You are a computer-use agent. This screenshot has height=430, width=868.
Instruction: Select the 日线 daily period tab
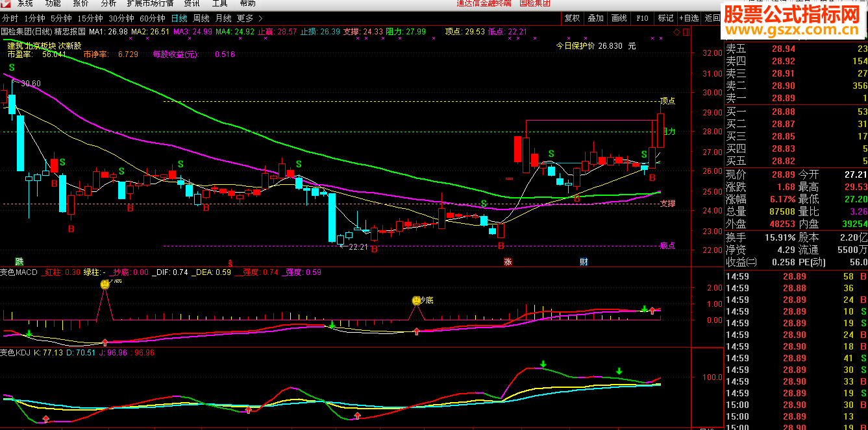click(x=179, y=18)
